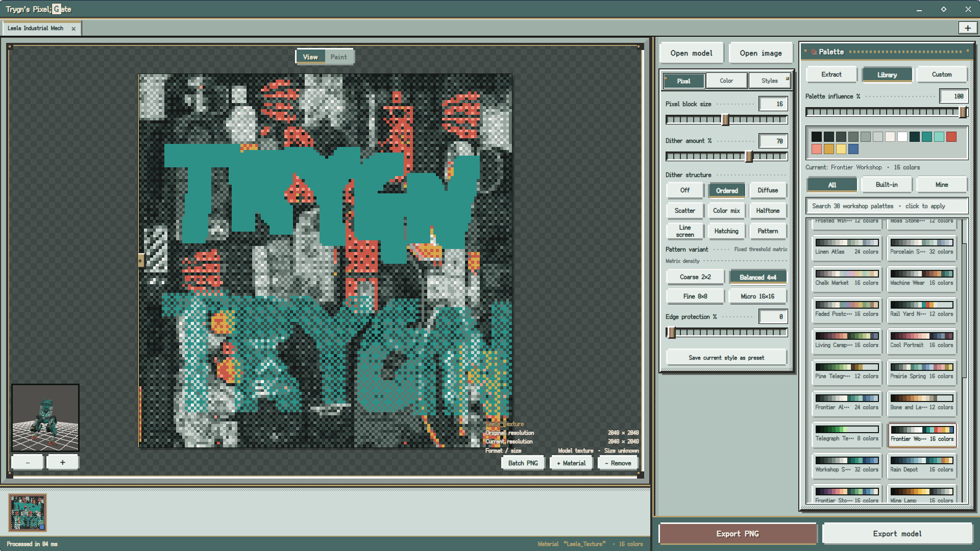Choose Diffuse dither structure

point(768,190)
